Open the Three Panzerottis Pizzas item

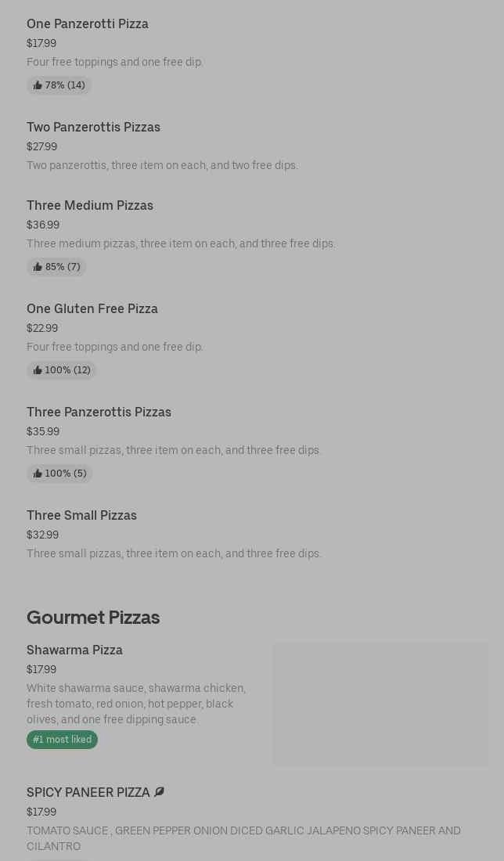(x=99, y=412)
